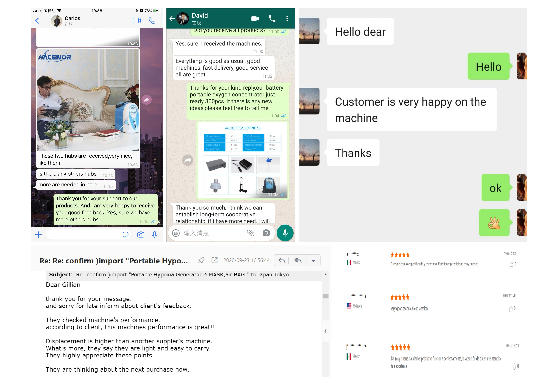Expand the email reply options dropdown arrow
558x392 pixels.
point(313,260)
